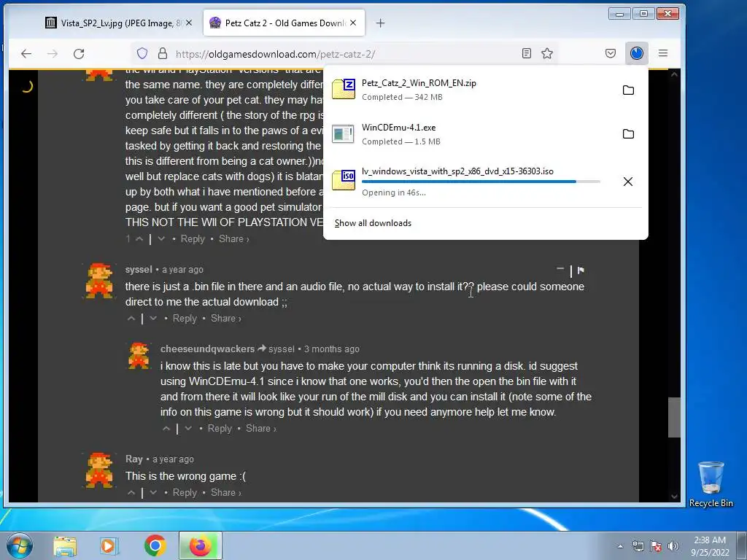Open Share under Ray's comment
747x560 pixels.
click(226, 493)
